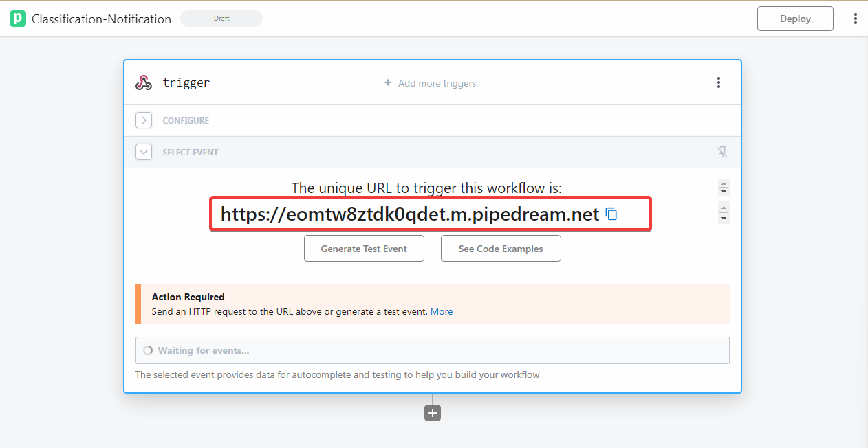This screenshot has width=868, height=448.
Task: Deploy the workflow
Action: click(x=795, y=19)
